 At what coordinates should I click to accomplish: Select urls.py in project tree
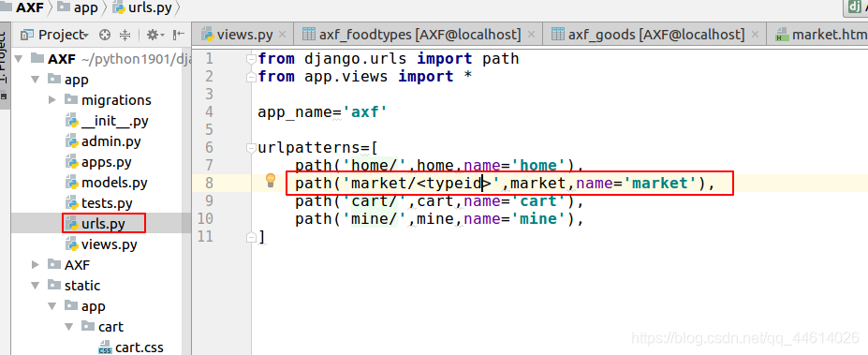[96, 224]
